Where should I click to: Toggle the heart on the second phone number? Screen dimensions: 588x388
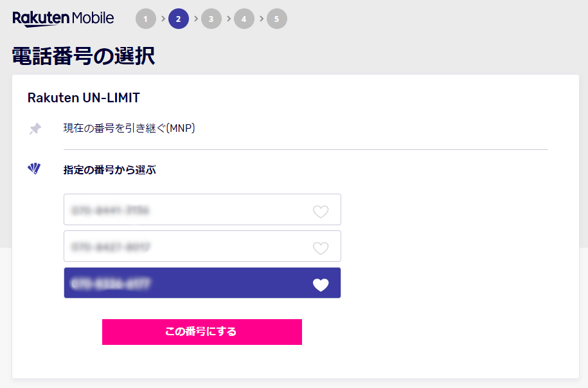[x=321, y=248]
